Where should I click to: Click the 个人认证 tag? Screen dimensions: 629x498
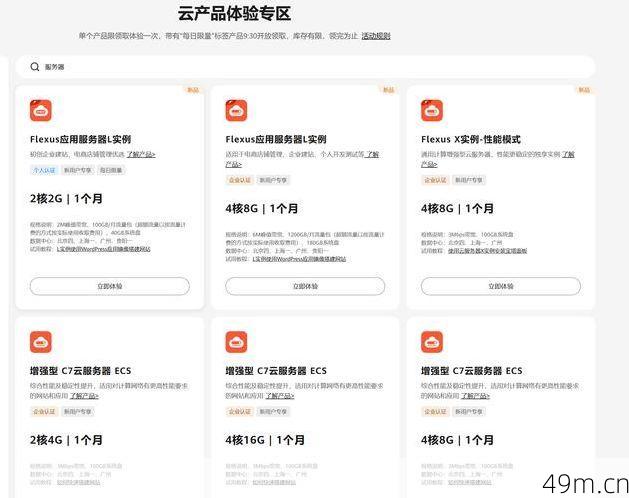pyautogui.click(x=44, y=170)
